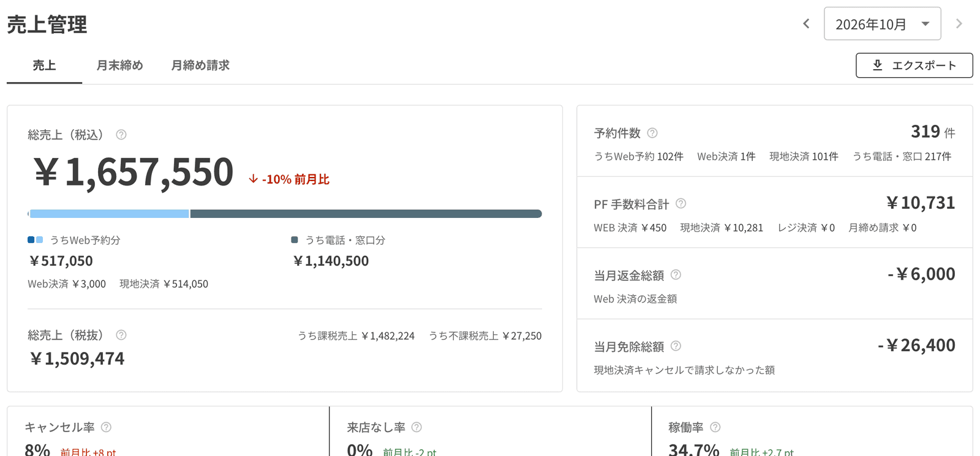Click the -￥26,400 waived amount
Viewport: 980px width, 456px height.
pyautogui.click(x=916, y=345)
